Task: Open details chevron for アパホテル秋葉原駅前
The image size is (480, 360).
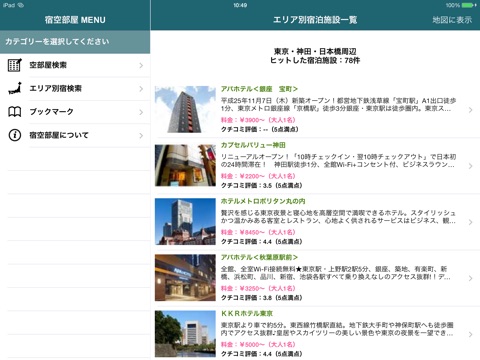Action: [x=470, y=278]
